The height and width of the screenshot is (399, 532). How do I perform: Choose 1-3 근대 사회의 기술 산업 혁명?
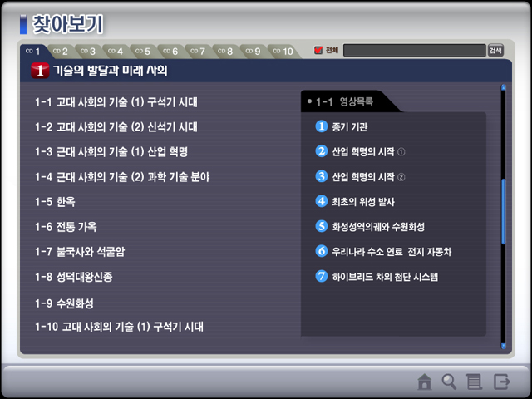pyautogui.click(x=111, y=152)
